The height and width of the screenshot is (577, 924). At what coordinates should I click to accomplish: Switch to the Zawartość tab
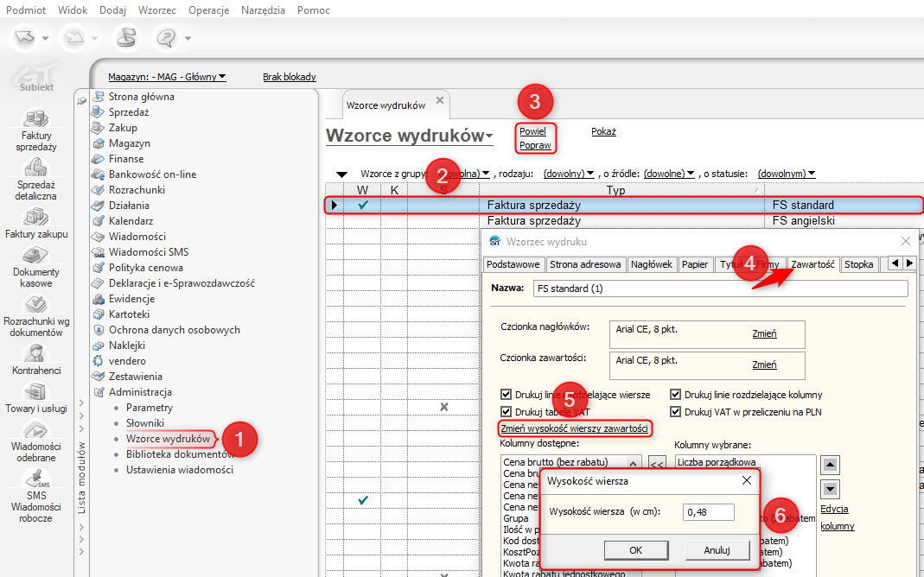[812, 264]
